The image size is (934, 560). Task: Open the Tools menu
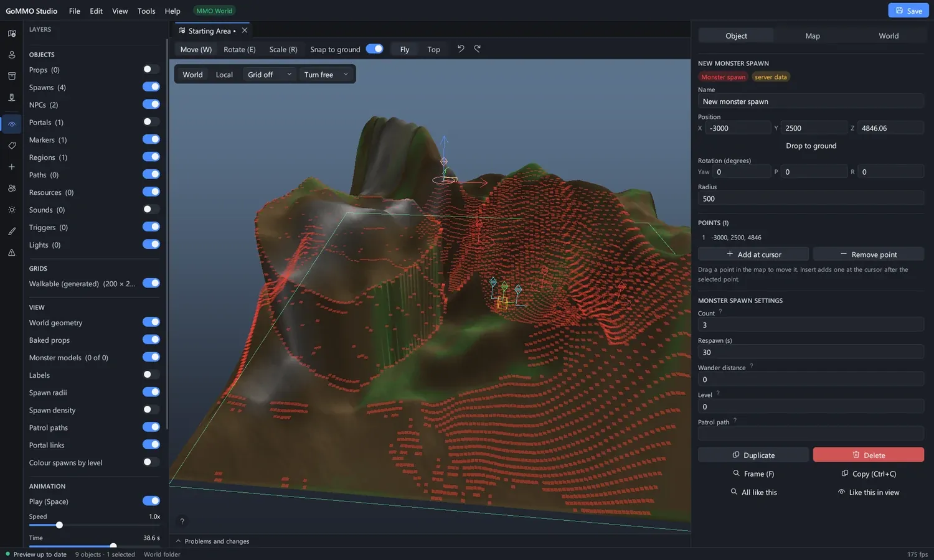coord(146,11)
